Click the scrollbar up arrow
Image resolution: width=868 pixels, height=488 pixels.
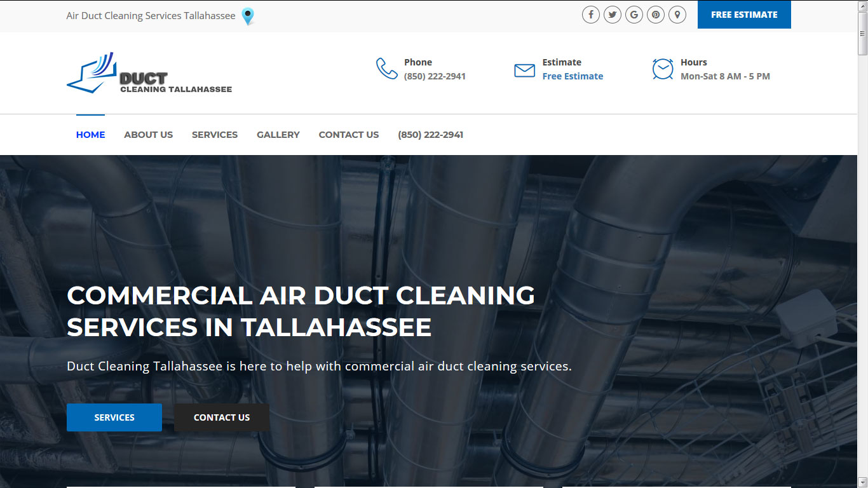pos(862,6)
